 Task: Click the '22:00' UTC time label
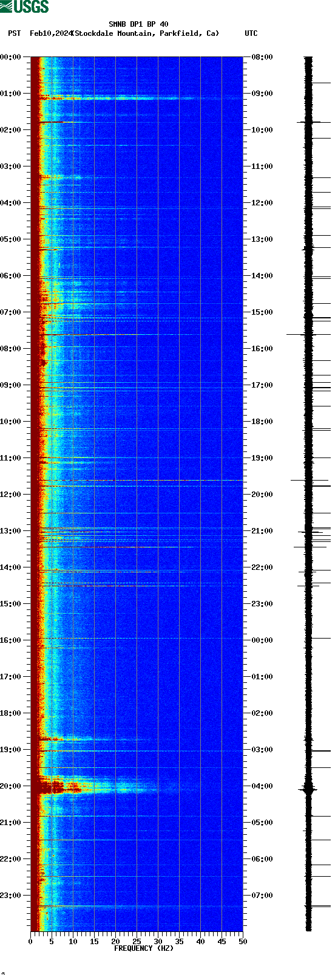[262, 567]
